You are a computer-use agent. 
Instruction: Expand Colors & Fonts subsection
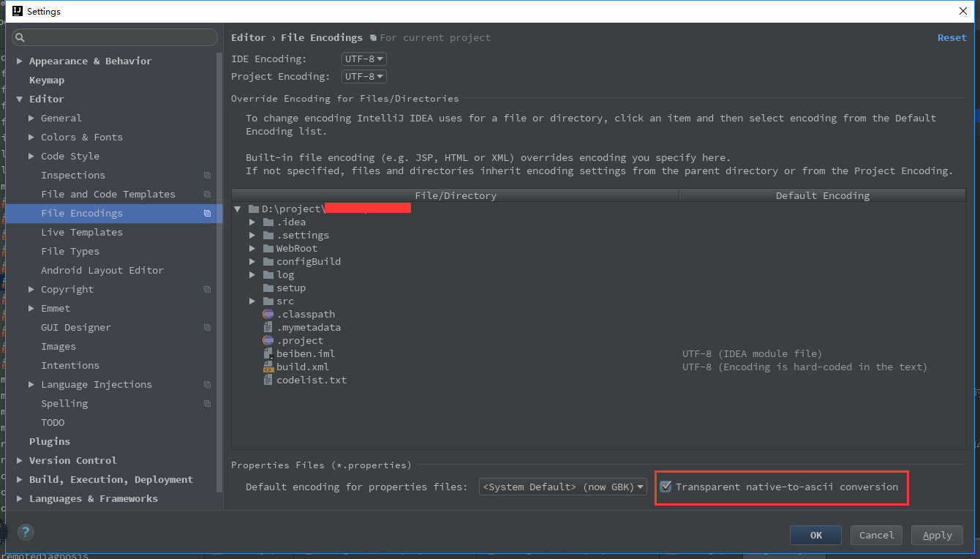click(31, 138)
